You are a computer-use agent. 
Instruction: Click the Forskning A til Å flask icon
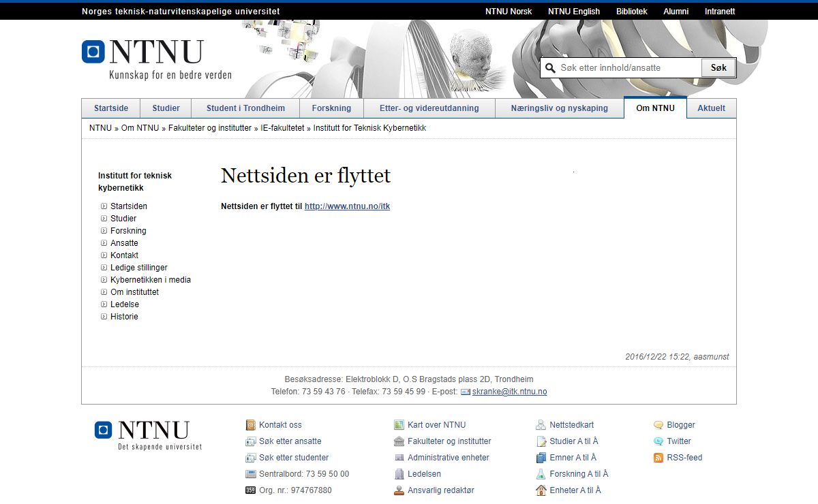click(x=541, y=474)
